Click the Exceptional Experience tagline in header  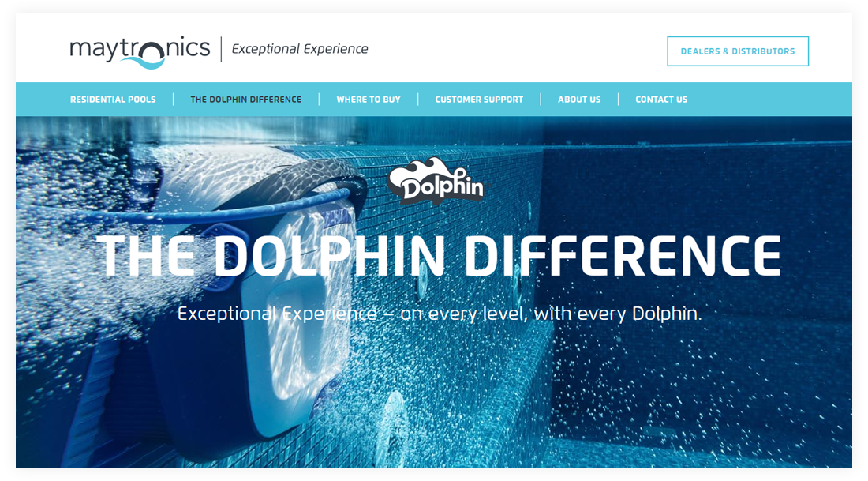[x=300, y=49]
